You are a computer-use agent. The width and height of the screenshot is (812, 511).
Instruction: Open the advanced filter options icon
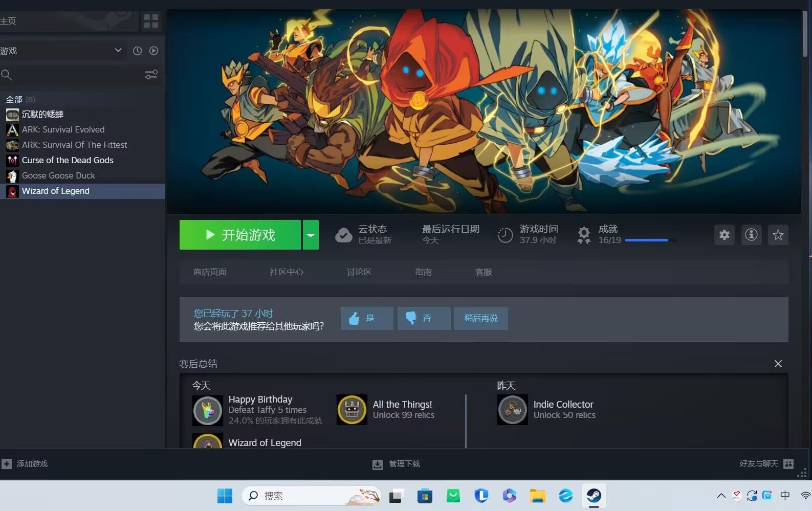(151, 75)
